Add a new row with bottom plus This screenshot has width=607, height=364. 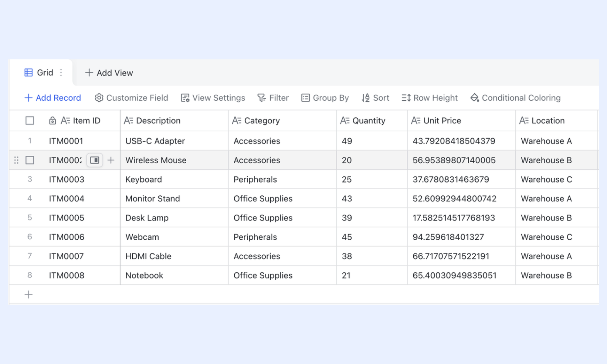coord(29,295)
